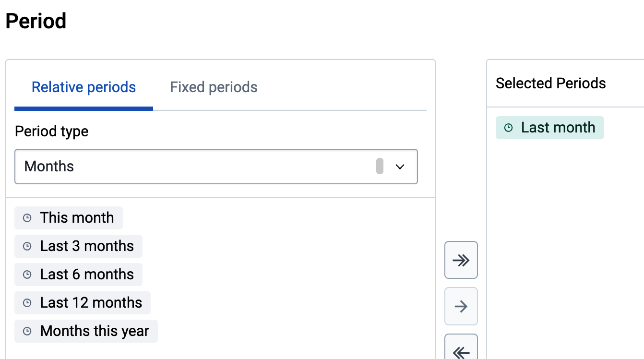Click the clock icon in the Last month selected chip
644x359 pixels.
pyautogui.click(x=509, y=128)
